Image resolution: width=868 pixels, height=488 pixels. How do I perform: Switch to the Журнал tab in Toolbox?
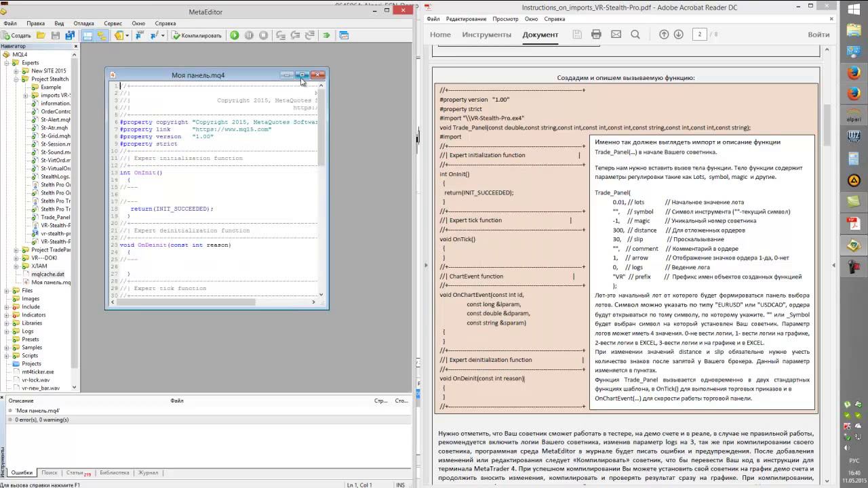click(148, 472)
